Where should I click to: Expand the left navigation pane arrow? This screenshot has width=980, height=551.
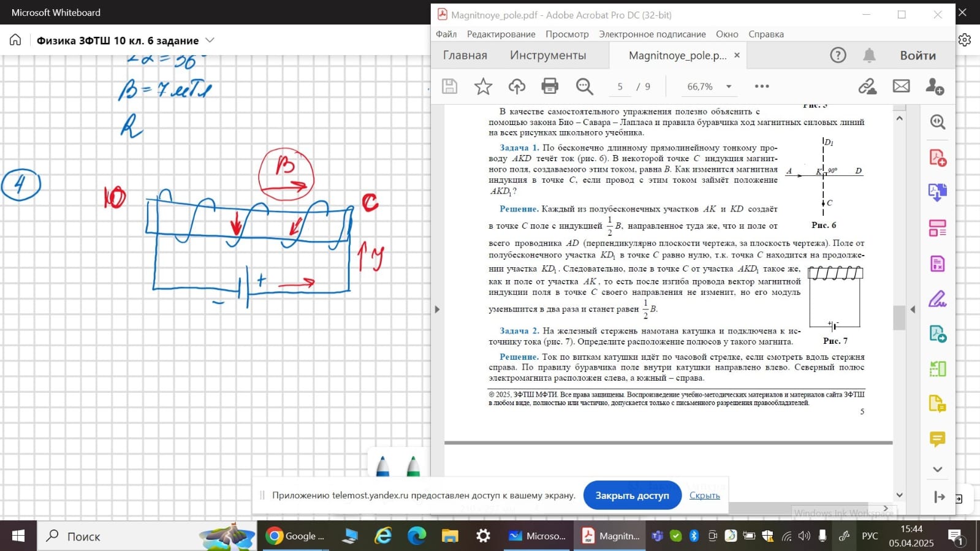point(437,310)
